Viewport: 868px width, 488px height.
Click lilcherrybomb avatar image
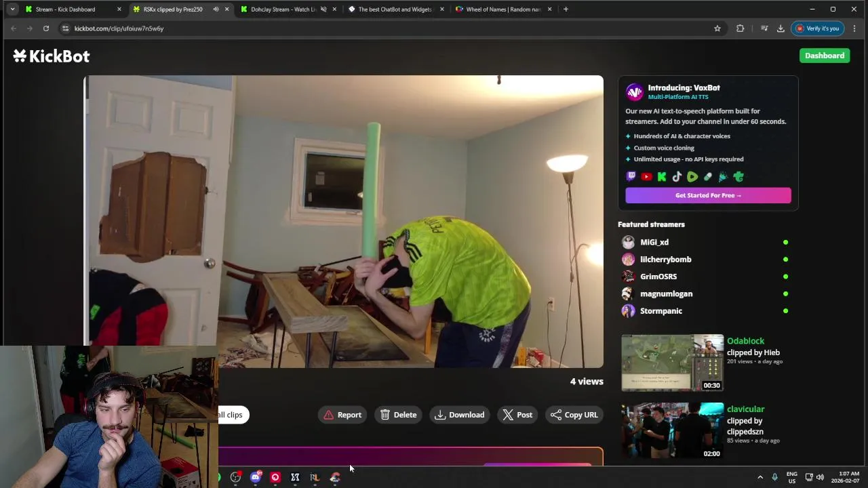[x=628, y=260]
